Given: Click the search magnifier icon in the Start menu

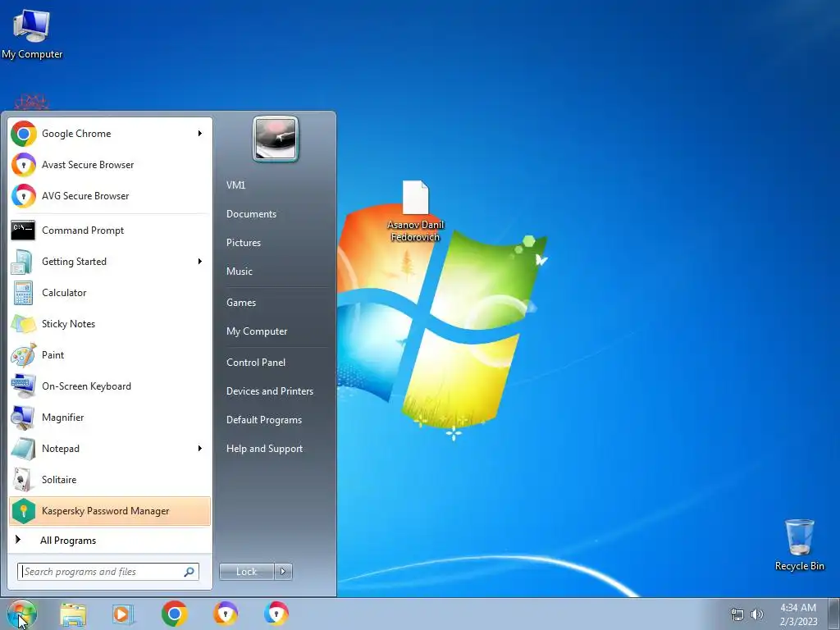Looking at the screenshot, I should 189,572.
